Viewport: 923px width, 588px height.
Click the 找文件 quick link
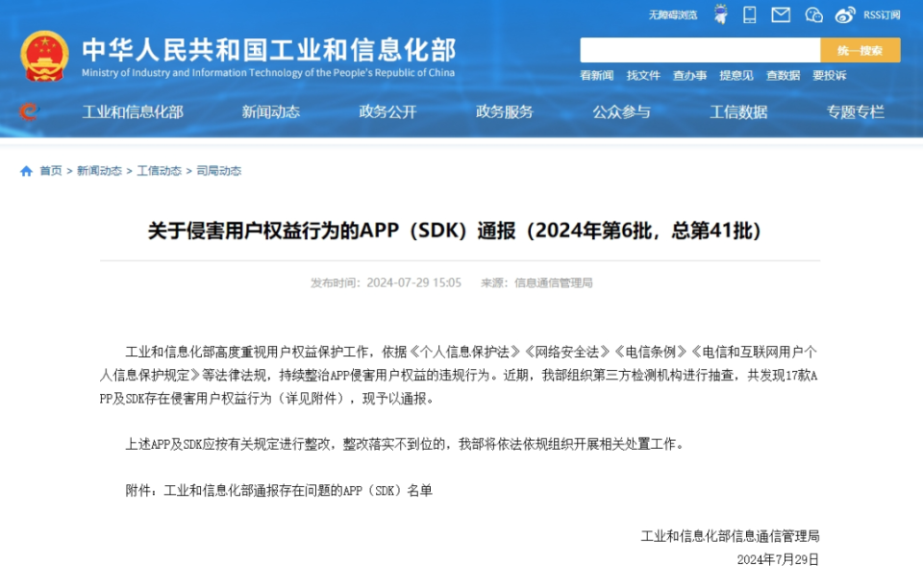[x=643, y=75]
